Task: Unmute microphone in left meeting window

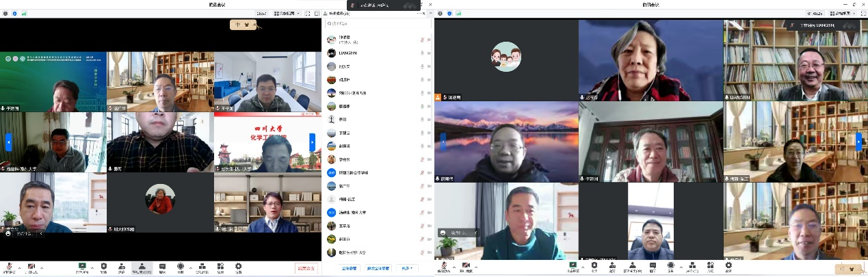Action: point(10,267)
